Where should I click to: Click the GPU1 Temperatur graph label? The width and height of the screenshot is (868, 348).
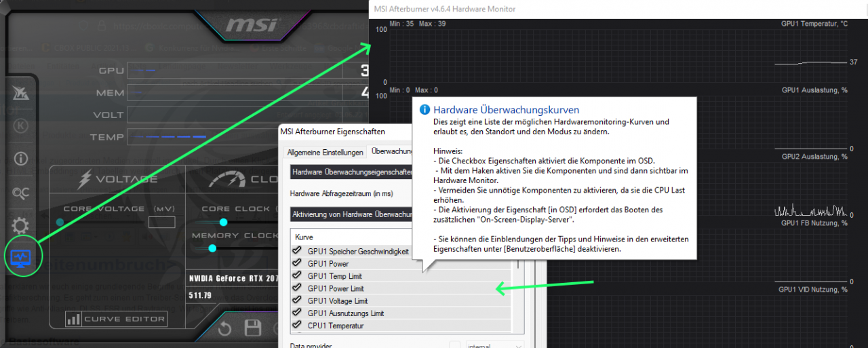(x=814, y=23)
